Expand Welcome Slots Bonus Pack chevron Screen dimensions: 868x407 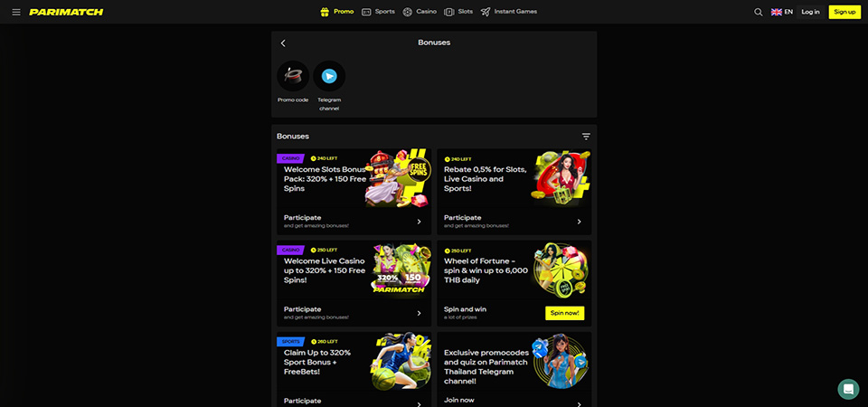coord(419,222)
